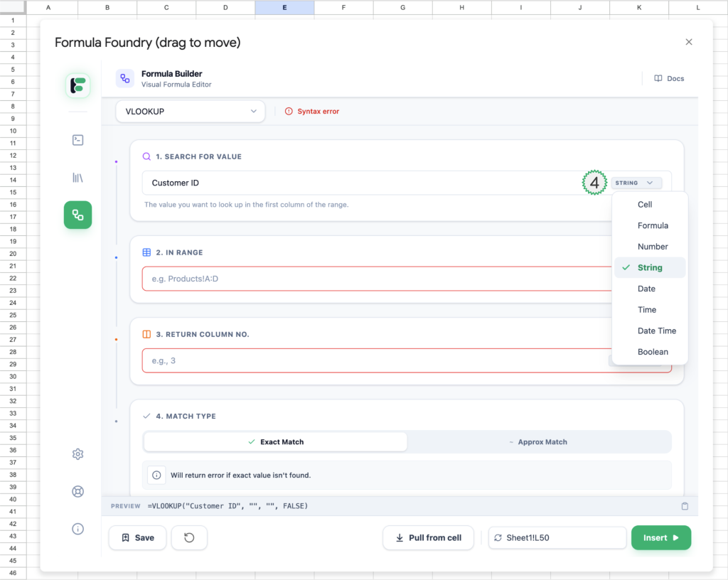728x580 pixels.
Task: Switch to Approx Match option
Action: pyautogui.click(x=538, y=442)
